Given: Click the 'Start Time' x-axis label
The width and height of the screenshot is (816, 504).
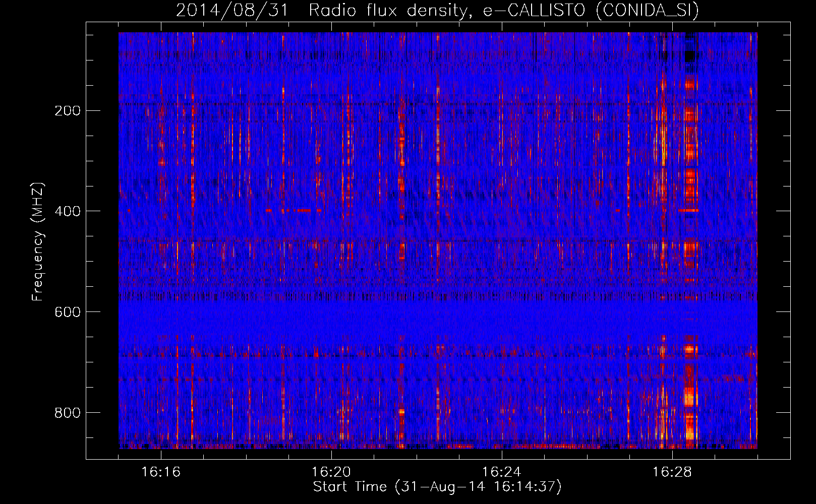Looking at the screenshot, I should click(437, 487).
